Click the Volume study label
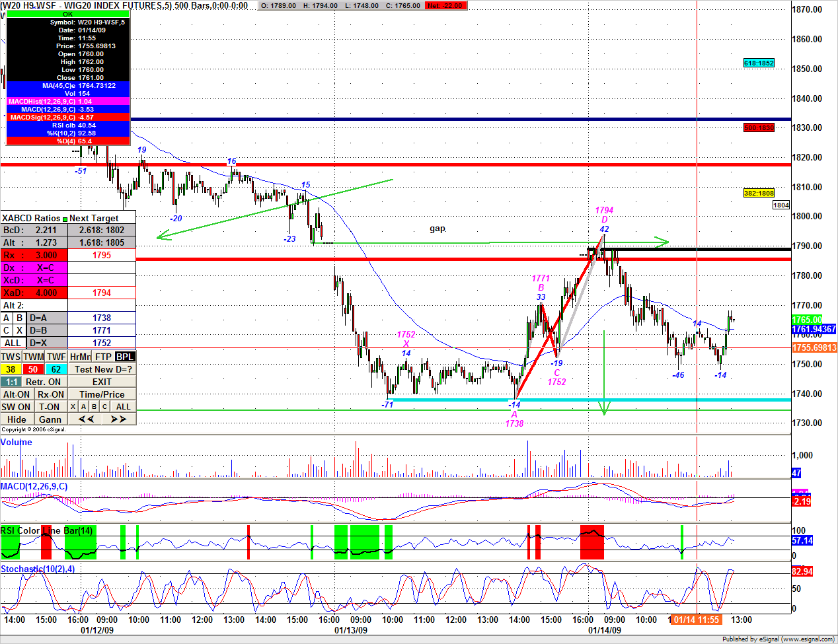Screen dimensions: 838x644 (17, 442)
